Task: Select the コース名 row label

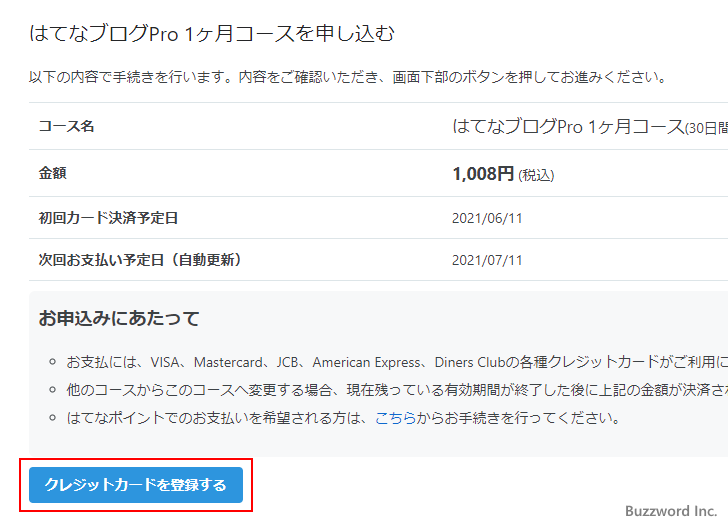Action: click(66, 126)
